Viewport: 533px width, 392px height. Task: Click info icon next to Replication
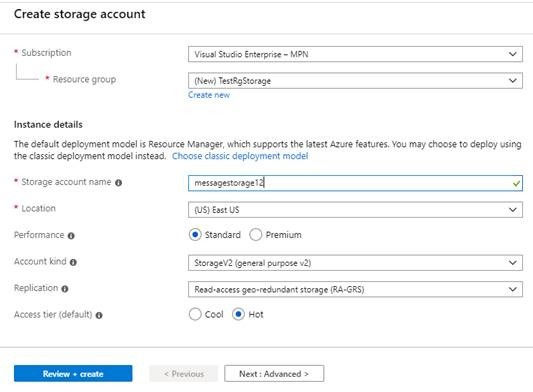click(x=65, y=289)
